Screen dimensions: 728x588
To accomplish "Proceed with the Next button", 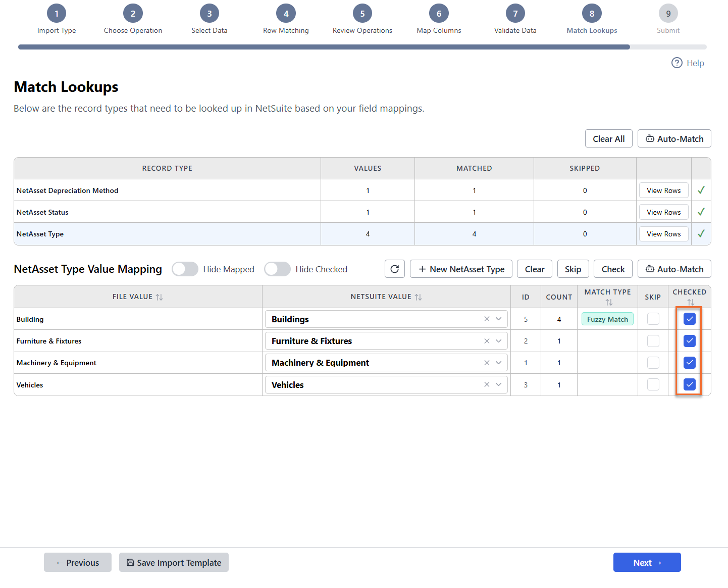I will click(x=647, y=562).
